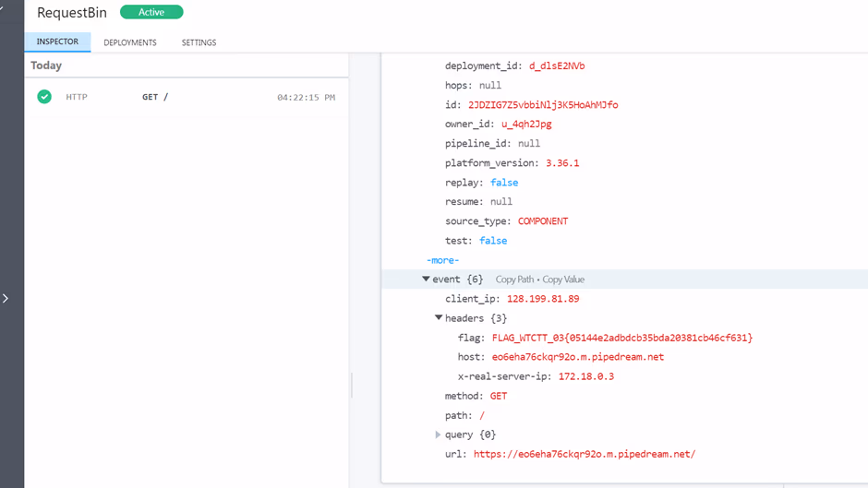Viewport: 868px width, 488px height.
Task: Click Copy Path for the event node
Action: 514,280
